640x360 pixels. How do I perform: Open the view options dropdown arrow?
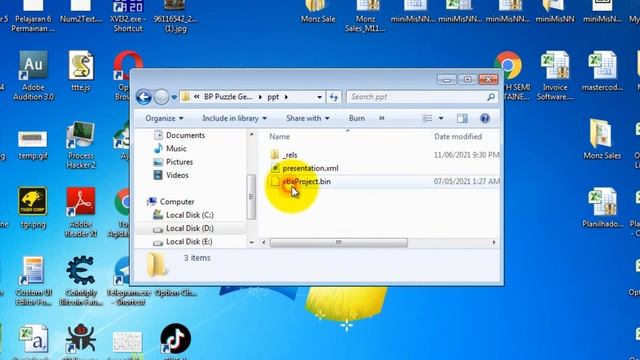441,118
